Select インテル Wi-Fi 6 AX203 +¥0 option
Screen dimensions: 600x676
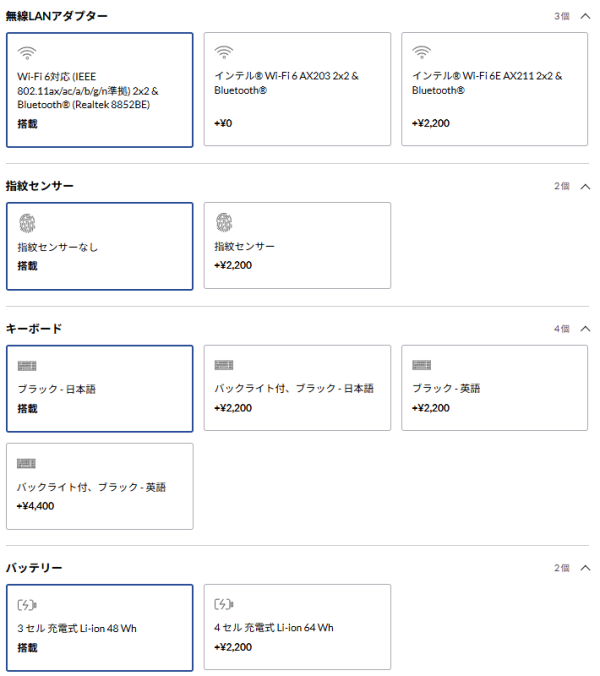tap(297, 89)
